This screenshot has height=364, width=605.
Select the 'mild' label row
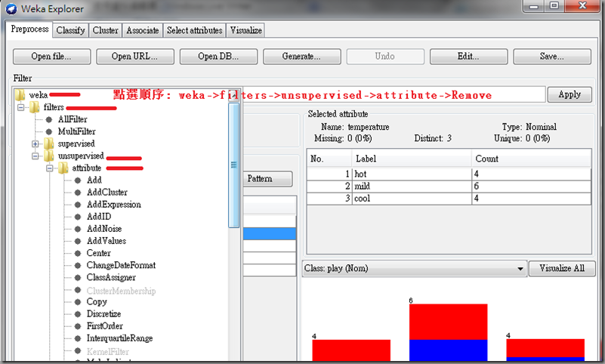(x=449, y=187)
